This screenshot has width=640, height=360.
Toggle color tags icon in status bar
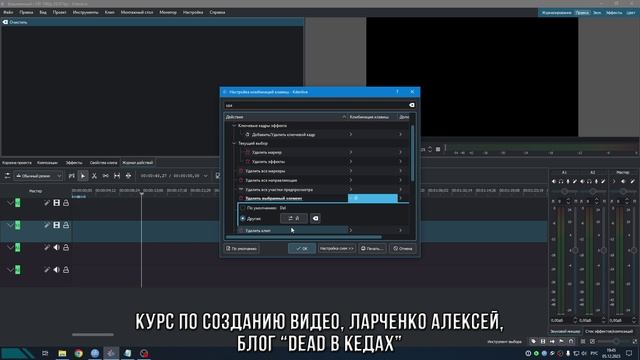point(533,341)
